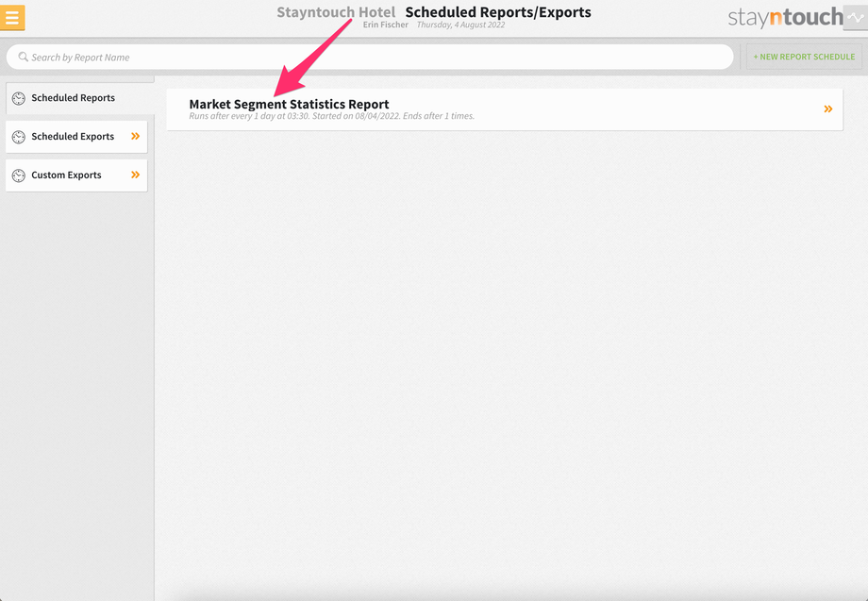Screen dimensions: 868x601
Task: Click the user name Erin Fischer
Action: (385, 25)
